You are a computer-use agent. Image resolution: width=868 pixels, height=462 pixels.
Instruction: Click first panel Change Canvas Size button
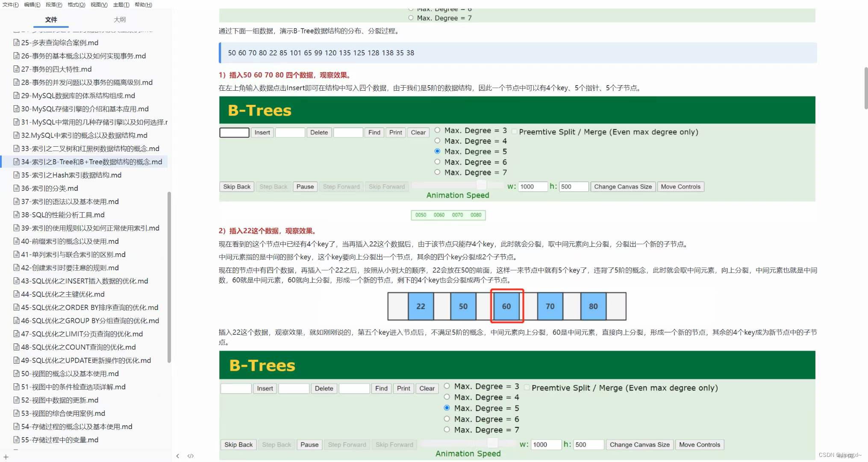click(x=623, y=187)
